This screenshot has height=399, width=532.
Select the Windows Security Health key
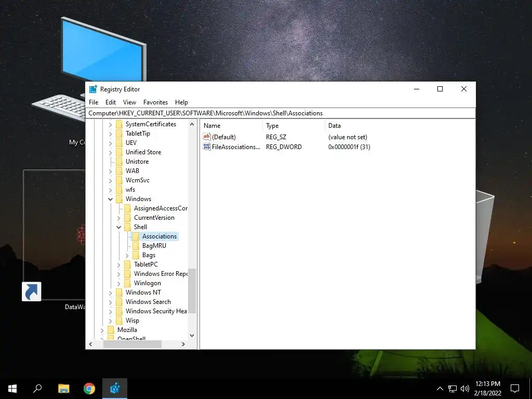(156, 311)
